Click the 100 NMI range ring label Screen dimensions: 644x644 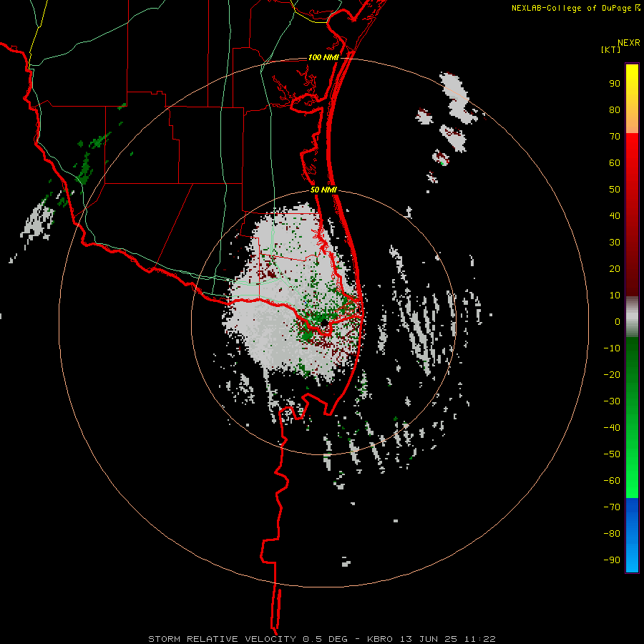(323, 57)
